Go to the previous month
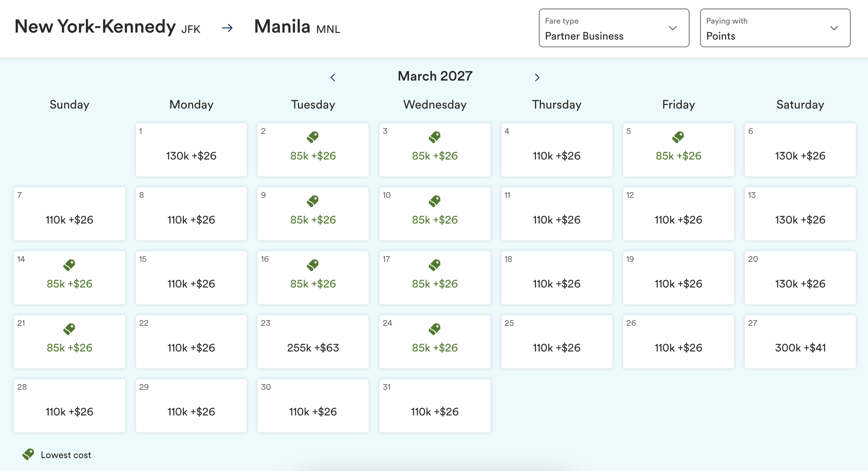This screenshot has width=868, height=471. pyautogui.click(x=333, y=77)
